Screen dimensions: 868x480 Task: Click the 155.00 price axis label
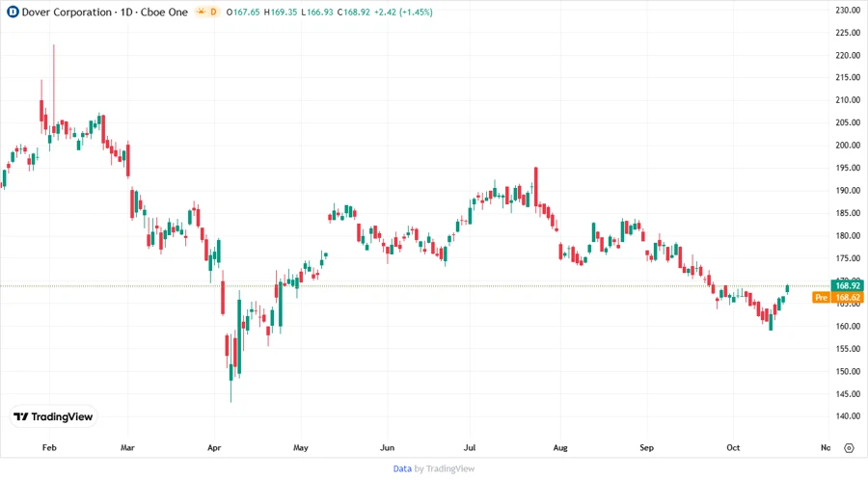click(848, 349)
